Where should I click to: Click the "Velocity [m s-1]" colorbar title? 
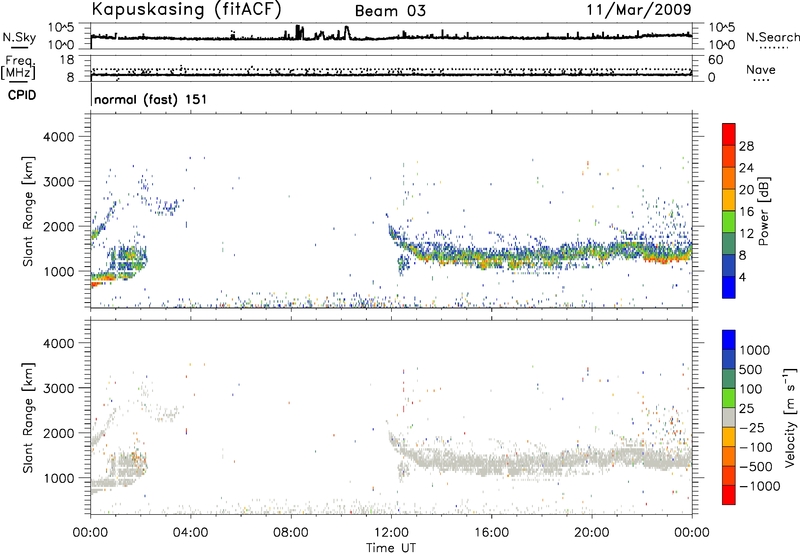790,417
